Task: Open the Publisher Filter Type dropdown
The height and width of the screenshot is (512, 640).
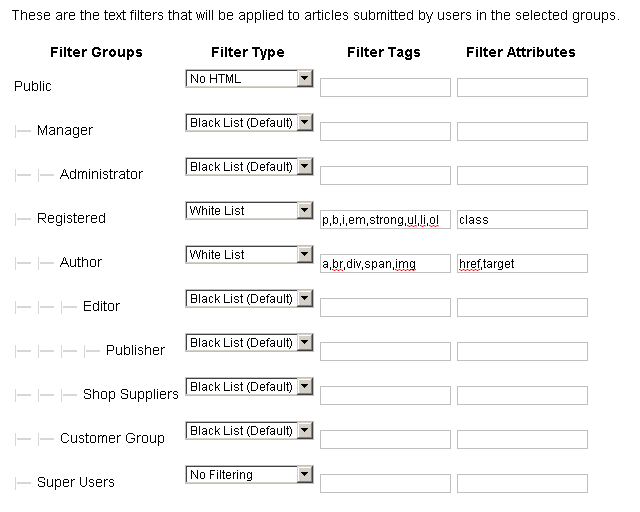Action: pyautogui.click(x=250, y=343)
